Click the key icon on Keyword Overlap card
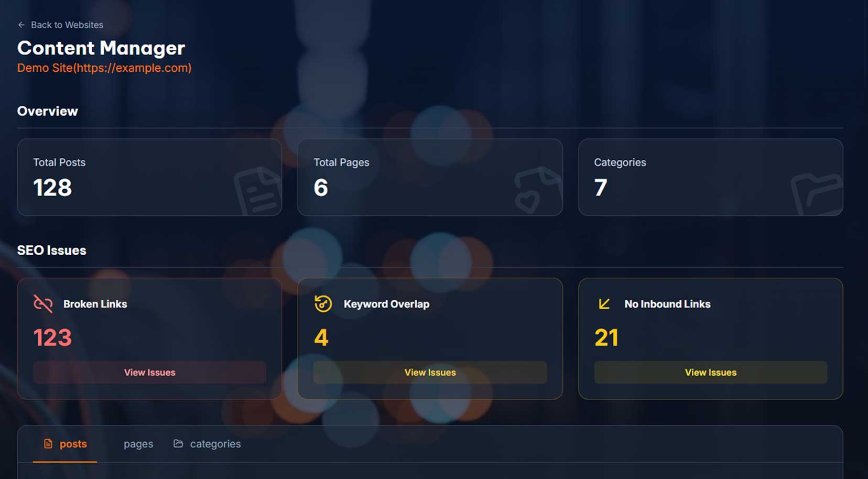868x479 pixels. [x=323, y=303]
